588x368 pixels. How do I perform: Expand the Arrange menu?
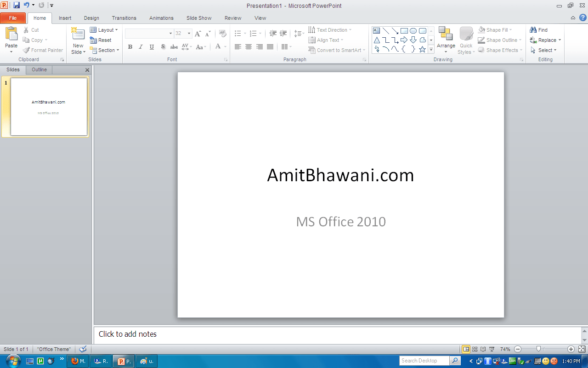pos(446,39)
